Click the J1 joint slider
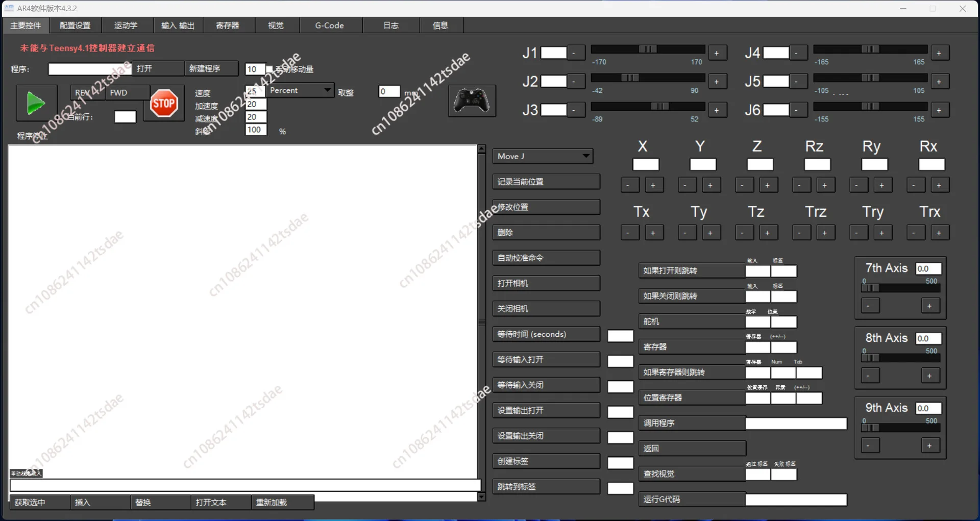Image resolution: width=980 pixels, height=521 pixels. coord(648,49)
